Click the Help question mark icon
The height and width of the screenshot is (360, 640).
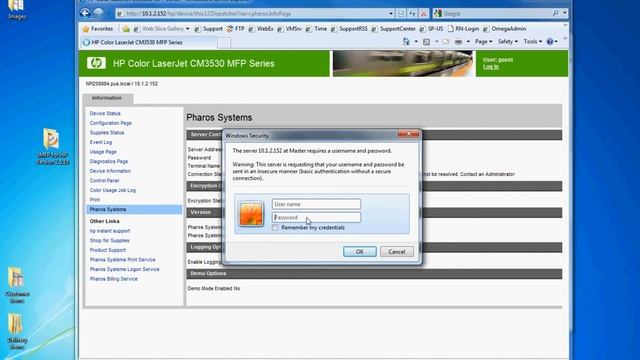coord(550,42)
